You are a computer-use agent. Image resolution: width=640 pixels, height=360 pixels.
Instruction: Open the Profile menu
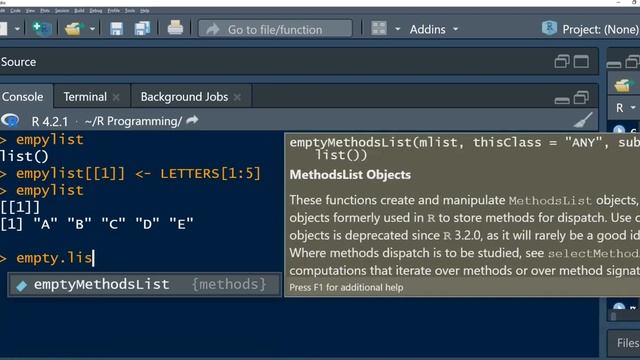pos(113,11)
